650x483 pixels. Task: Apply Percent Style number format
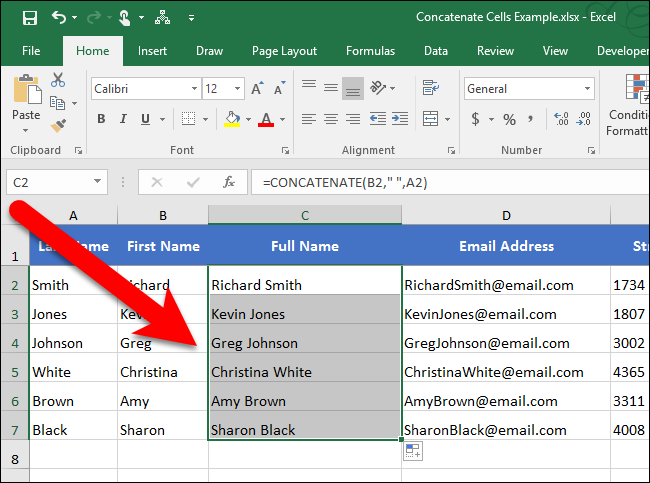click(509, 120)
